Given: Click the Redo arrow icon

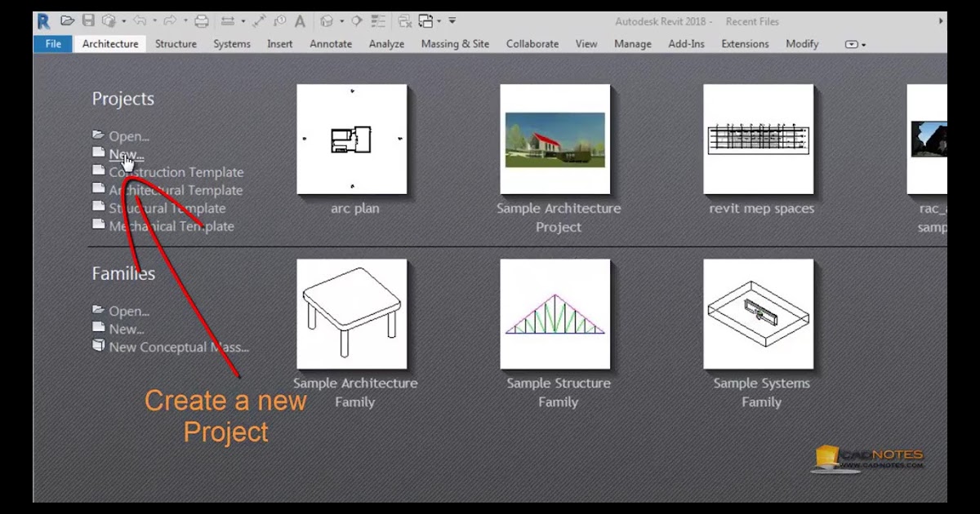Looking at the screenshot, I should pos(171,21).
